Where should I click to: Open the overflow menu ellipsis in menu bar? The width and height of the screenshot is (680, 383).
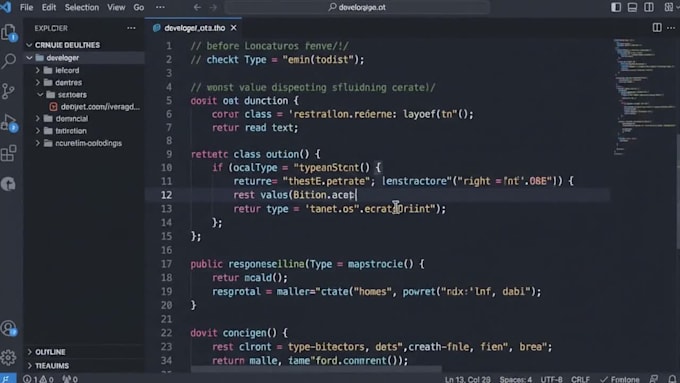(x=160, y=7)
